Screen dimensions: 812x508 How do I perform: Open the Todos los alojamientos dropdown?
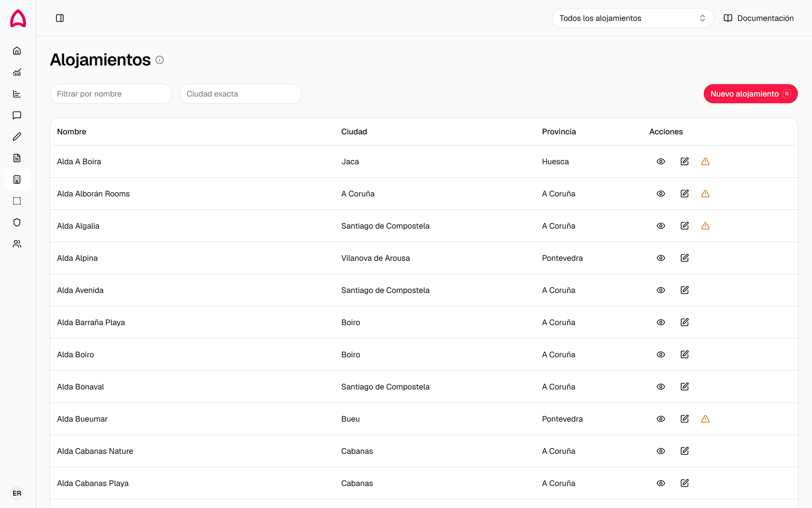coord(633,18)
